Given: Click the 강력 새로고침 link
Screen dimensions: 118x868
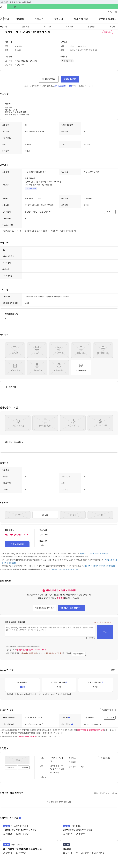Looking at the screenshot, I should [x=63, y=86].
